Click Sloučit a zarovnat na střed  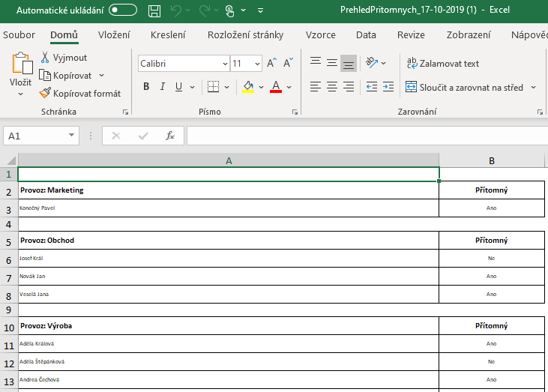click(x=464, y=87)
